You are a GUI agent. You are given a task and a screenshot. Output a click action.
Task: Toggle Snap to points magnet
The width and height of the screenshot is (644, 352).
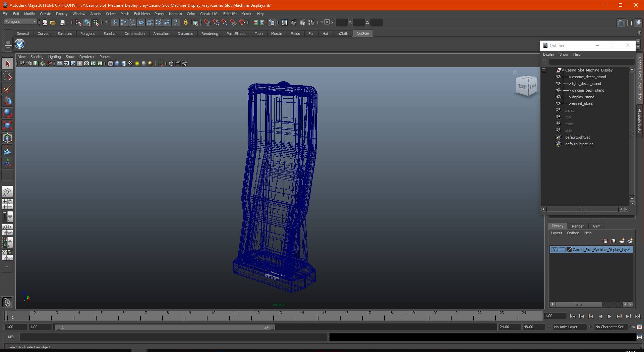224,22
